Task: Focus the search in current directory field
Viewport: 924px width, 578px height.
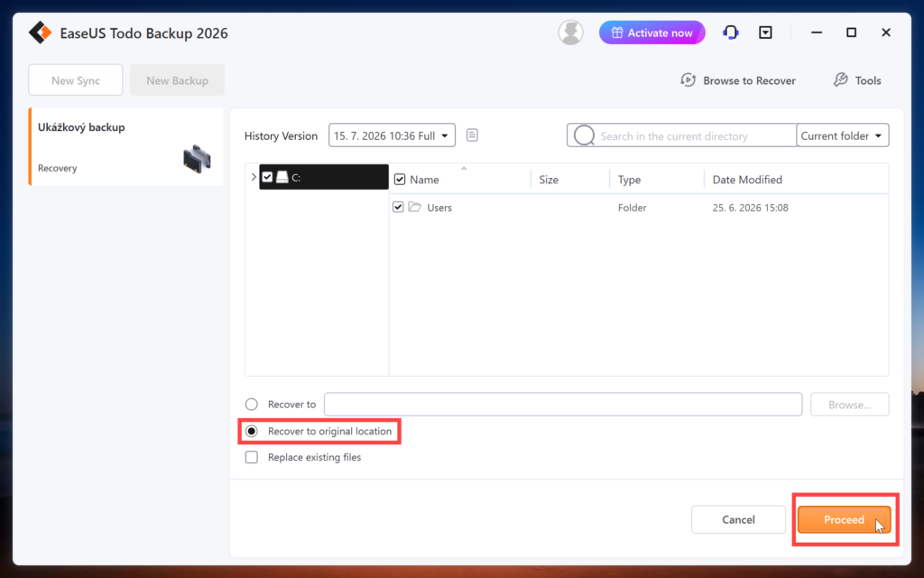Action: 682,135
